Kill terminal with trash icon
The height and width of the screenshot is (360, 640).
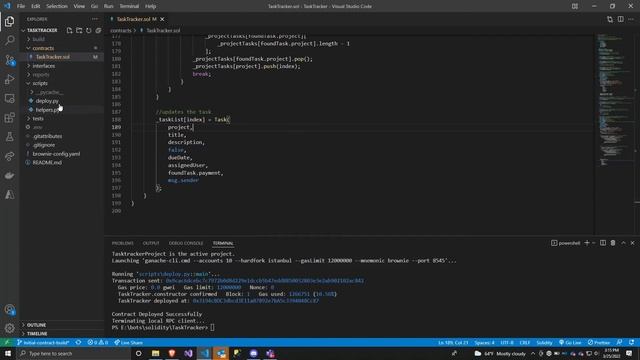pyautogui.click(x=613, y=243)
